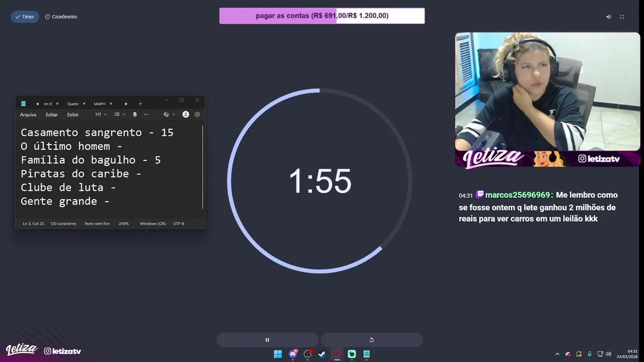Open the Editar menu in Notepad

(52, 115)
